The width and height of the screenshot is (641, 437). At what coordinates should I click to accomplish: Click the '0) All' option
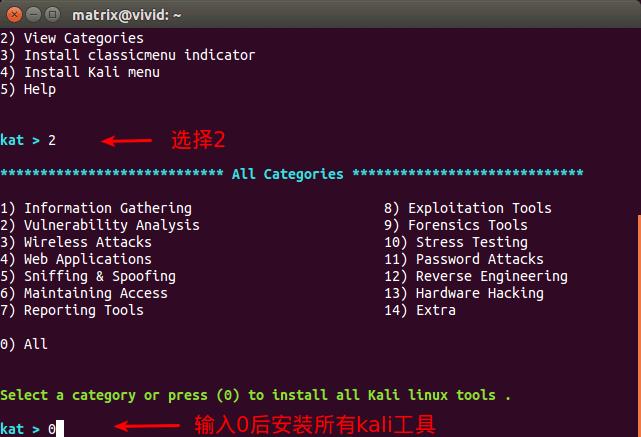tap(24, 344)
